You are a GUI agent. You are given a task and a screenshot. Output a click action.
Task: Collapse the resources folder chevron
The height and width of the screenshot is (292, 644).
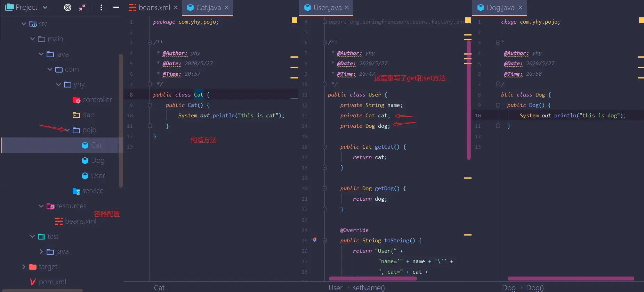(41, 206)
